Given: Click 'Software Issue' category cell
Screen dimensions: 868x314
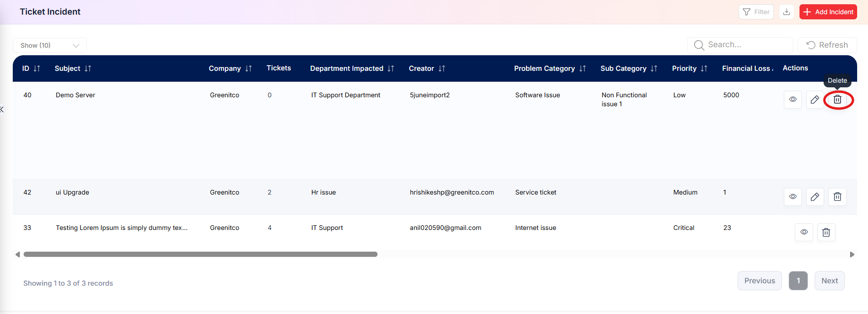Looking at the screenshot, I should coord(538,95).
